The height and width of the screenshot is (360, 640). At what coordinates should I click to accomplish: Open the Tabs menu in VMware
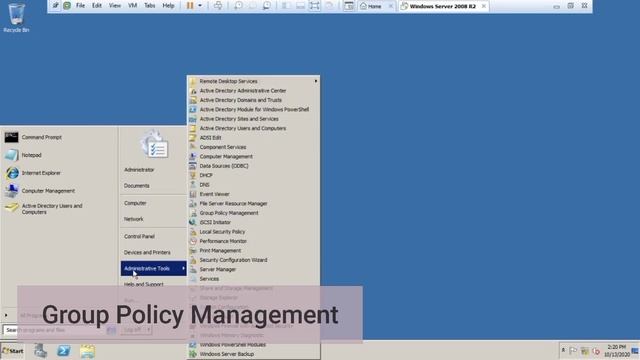coord(150,6)
